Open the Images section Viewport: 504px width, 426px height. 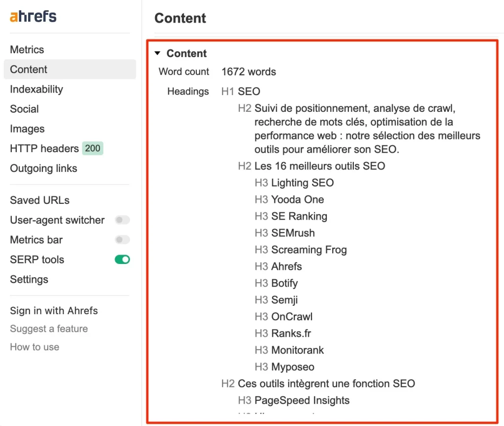28,129
